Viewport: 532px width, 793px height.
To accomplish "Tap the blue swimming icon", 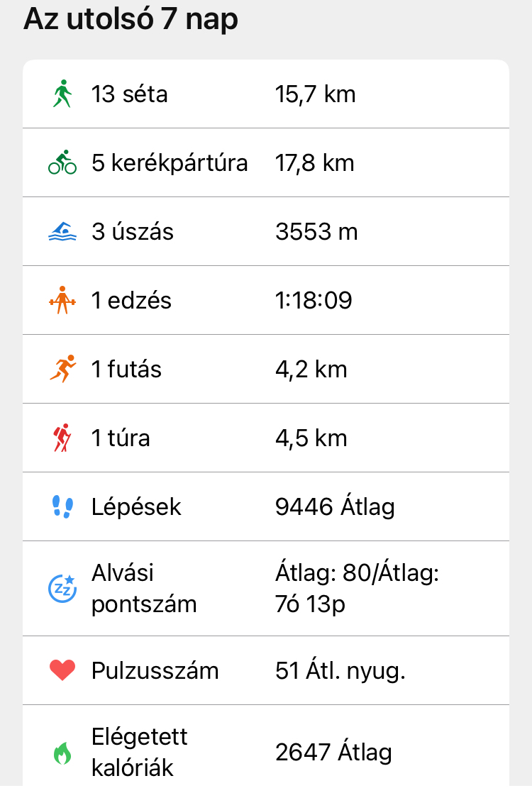I will pyautogui.click(x=62, y=231).
